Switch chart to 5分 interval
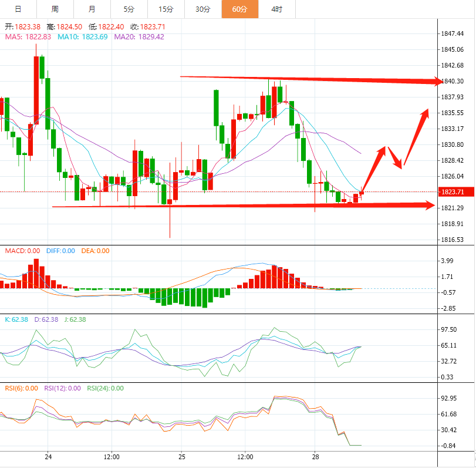 129,9
